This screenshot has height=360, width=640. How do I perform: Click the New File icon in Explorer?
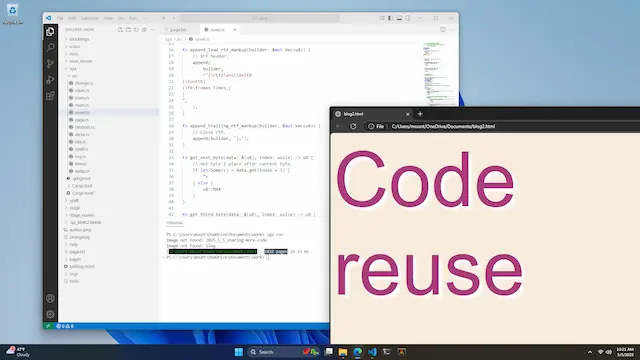pos(120,30)
